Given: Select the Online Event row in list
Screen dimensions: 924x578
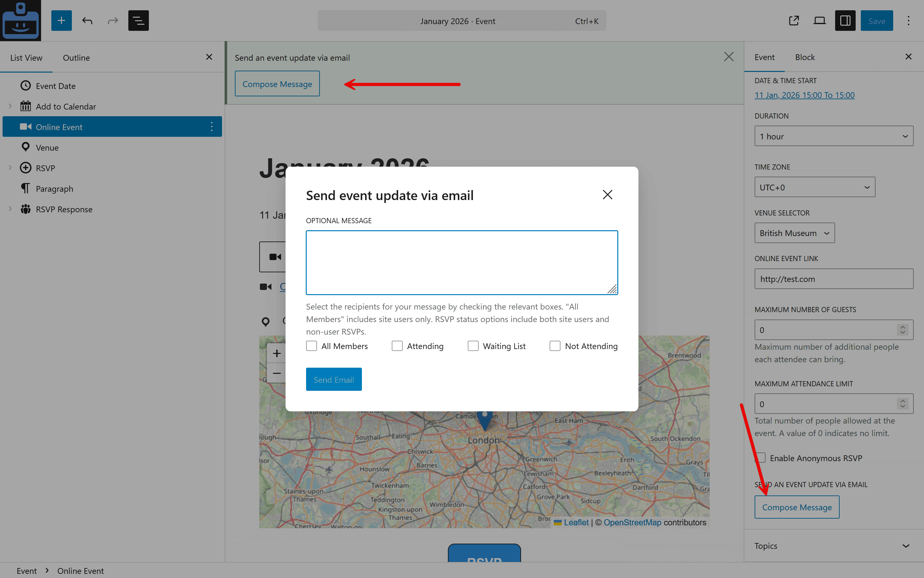Looking at the screenshot, I should (112, 127).
